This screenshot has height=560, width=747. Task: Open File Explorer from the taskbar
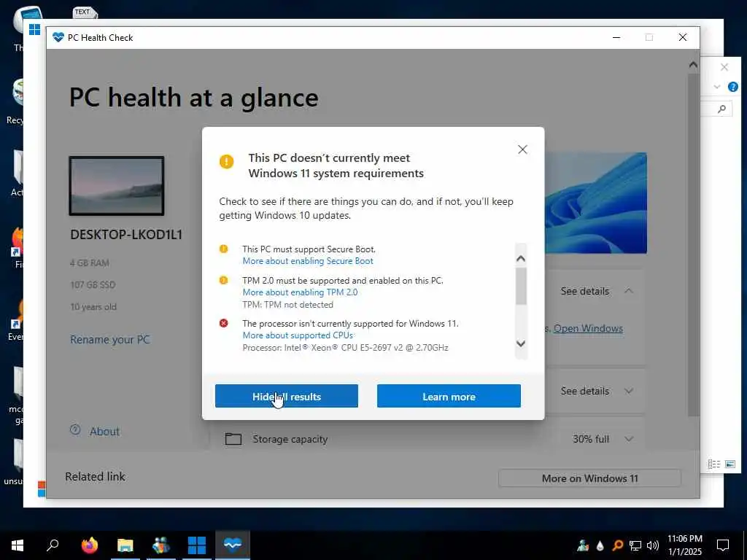click(x=125, y=545)
